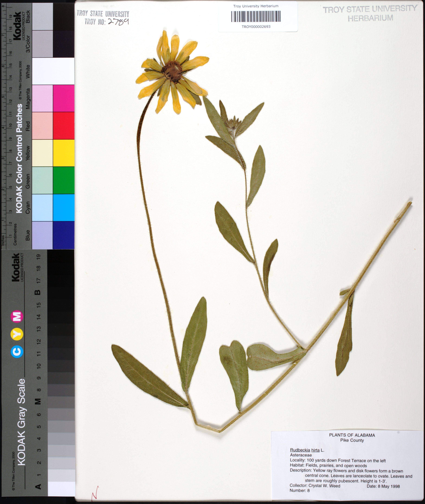Click the 'KODAK Color Control Patches' title
425x504 pixels.
tap(19, 159)
